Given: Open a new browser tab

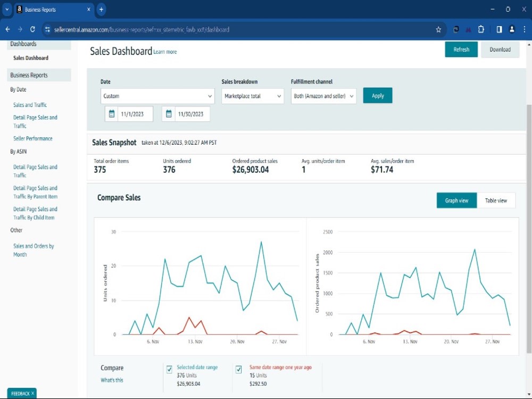Looking at the screenshot, I should pos(101,10).
